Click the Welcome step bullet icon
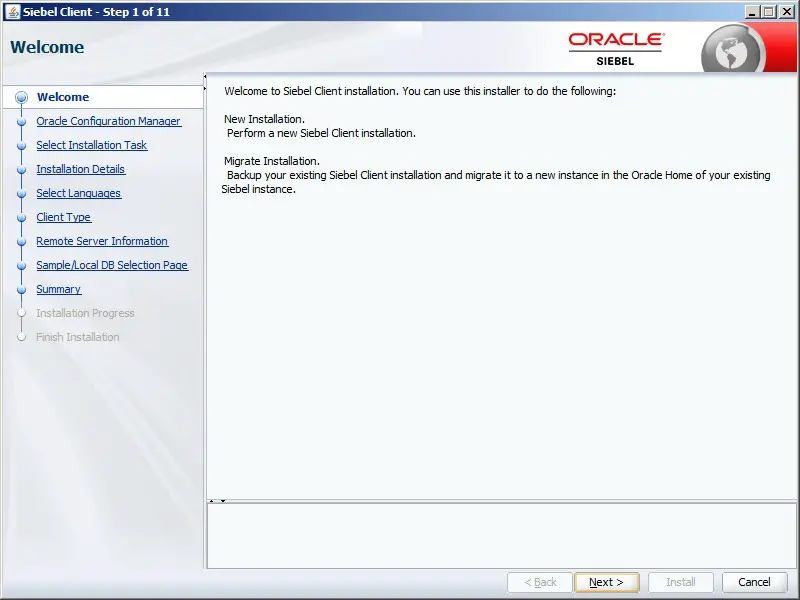The width and height of the screenshot is (800, 600). (21, 97)
